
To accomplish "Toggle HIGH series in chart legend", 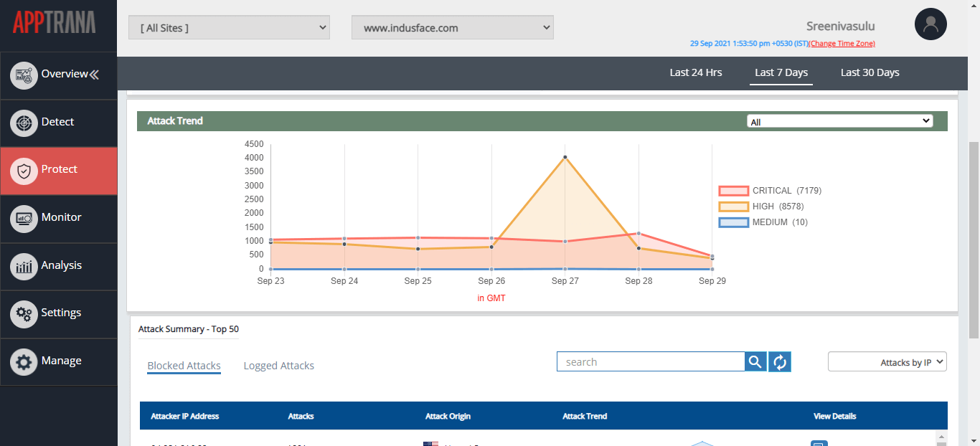I will point(761,207).
